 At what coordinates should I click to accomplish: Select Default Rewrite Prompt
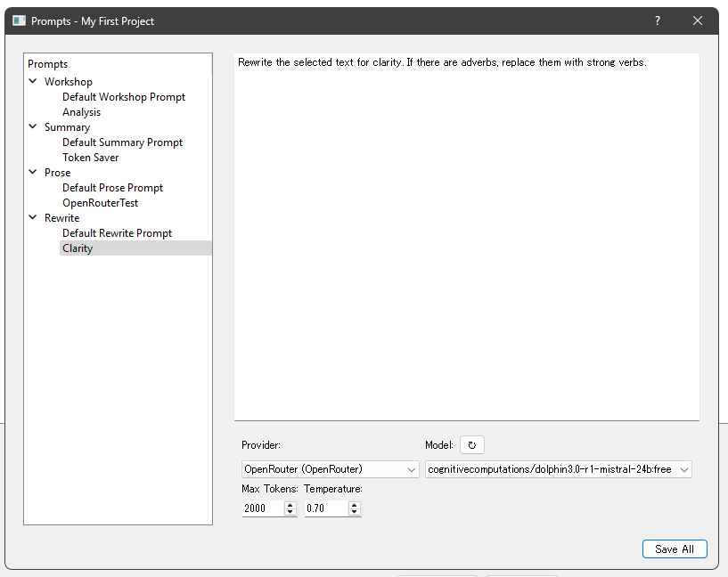point(117,233)
